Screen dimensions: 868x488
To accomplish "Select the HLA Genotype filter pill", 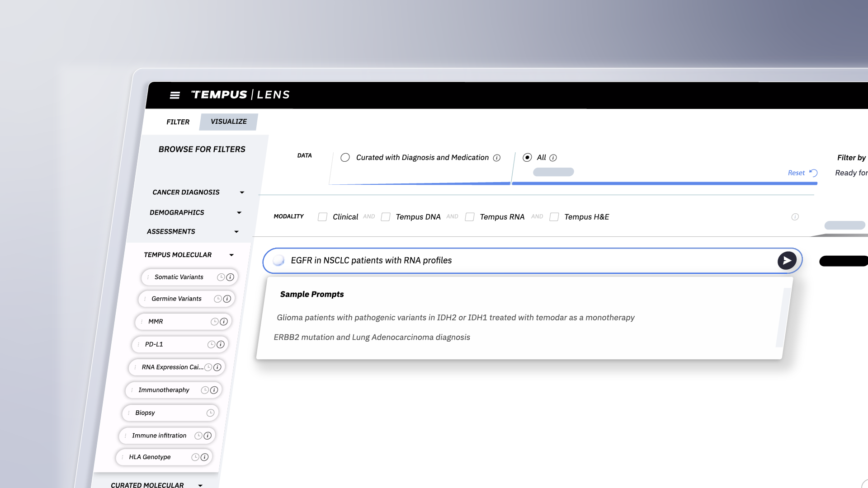I will tap(164, 457).
